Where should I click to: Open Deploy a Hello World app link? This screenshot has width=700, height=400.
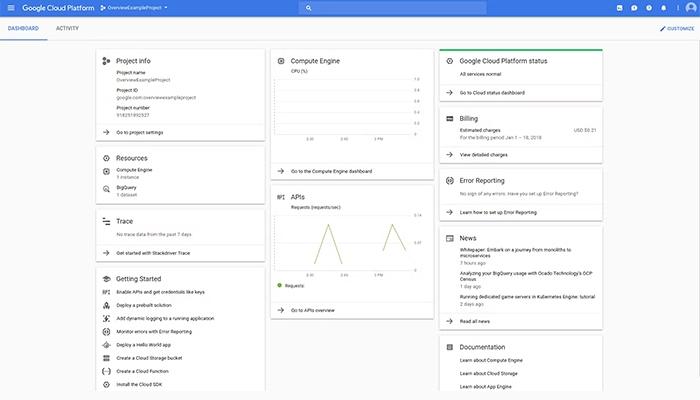[143, 345]
